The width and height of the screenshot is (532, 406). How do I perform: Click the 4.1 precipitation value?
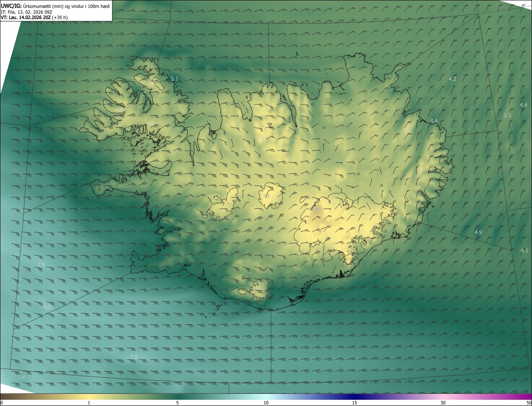click(x=524, y=250)
